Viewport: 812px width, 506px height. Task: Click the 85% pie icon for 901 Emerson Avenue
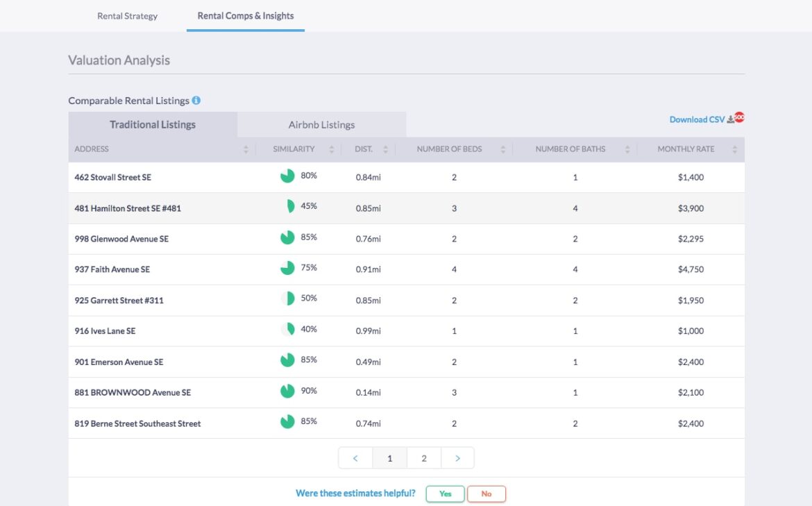tap(287, 361)
